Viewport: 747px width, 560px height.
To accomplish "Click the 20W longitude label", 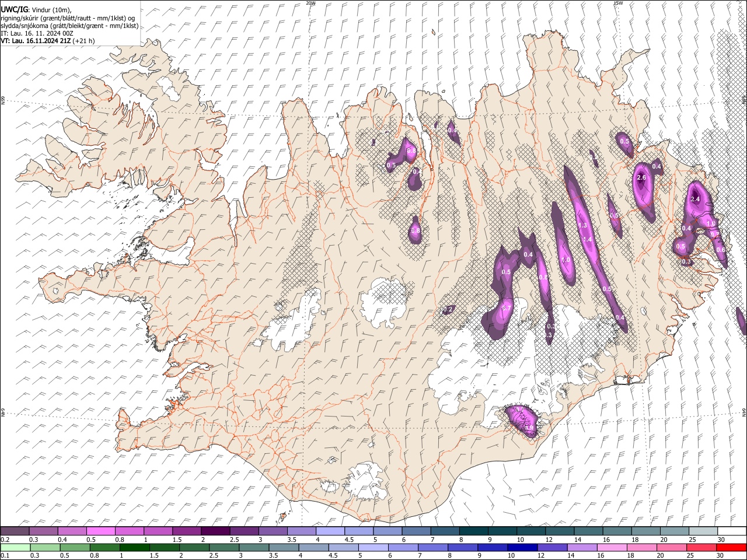I will [311, 3].
